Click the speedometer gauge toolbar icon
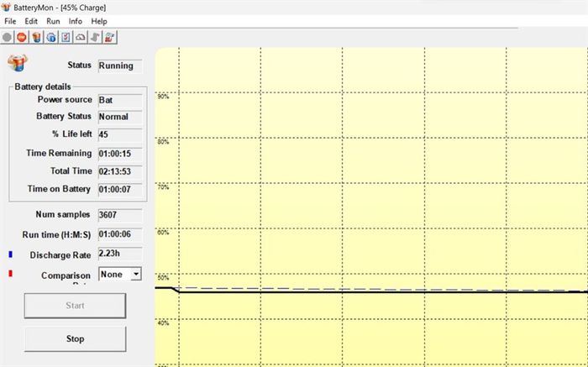Image resolution: width=588 pixels, height=367 pixels. click(x=81, y=37)
